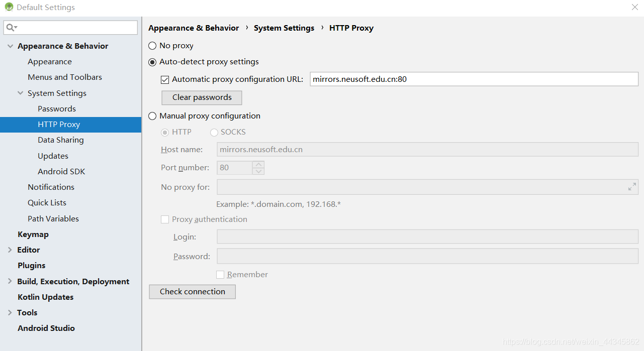
Task: Open the Android Studio settings page
Action: pyautogui.click(x=46, y=328)
